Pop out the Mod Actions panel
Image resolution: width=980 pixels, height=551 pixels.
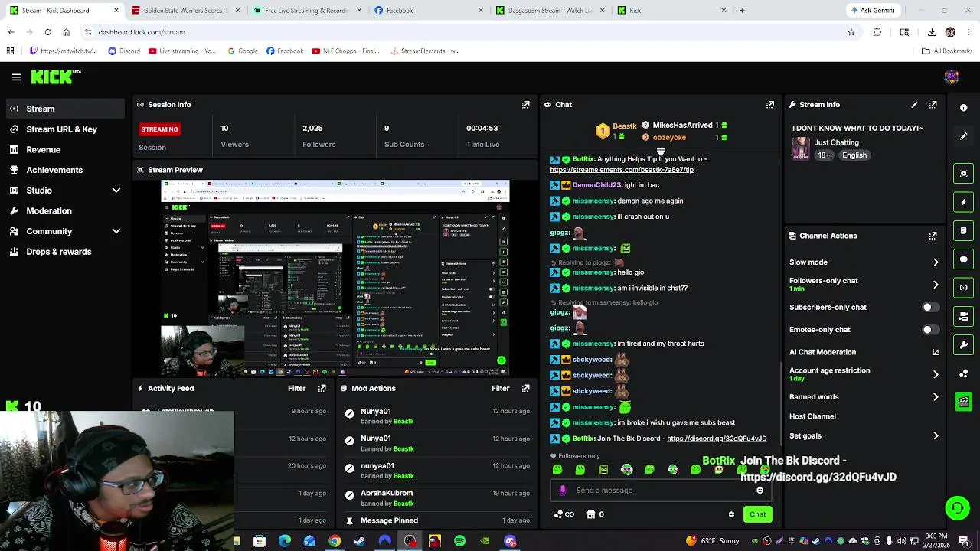point(525,389)
